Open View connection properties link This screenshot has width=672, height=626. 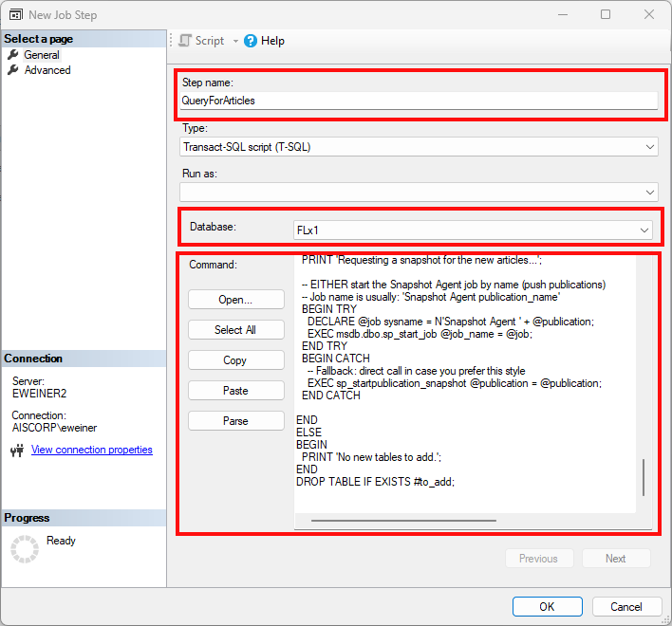pos(91,450)
